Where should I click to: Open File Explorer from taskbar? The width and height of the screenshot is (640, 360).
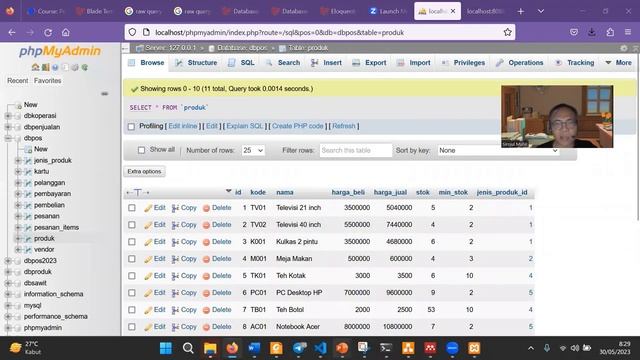(x=210, y=348)
